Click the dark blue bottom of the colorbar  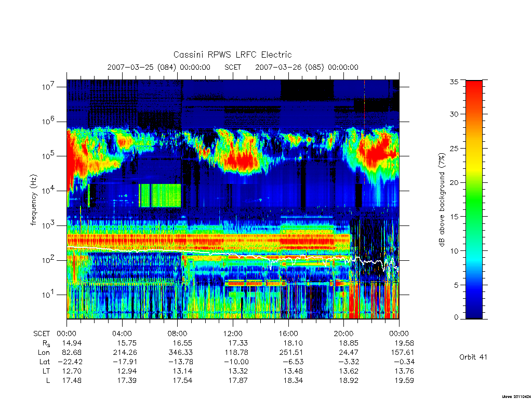click(x=474, y=312)
